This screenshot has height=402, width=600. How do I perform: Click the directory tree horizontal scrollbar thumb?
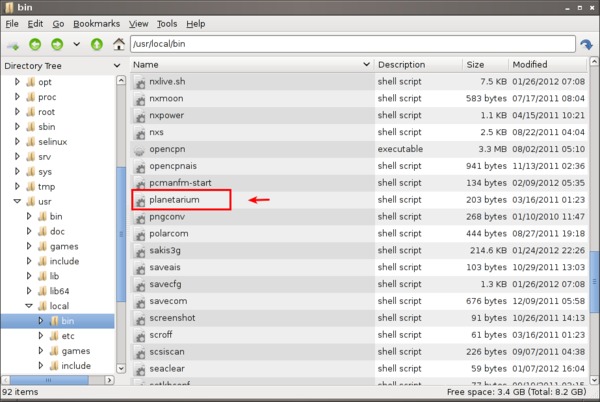tap(49, 380)
